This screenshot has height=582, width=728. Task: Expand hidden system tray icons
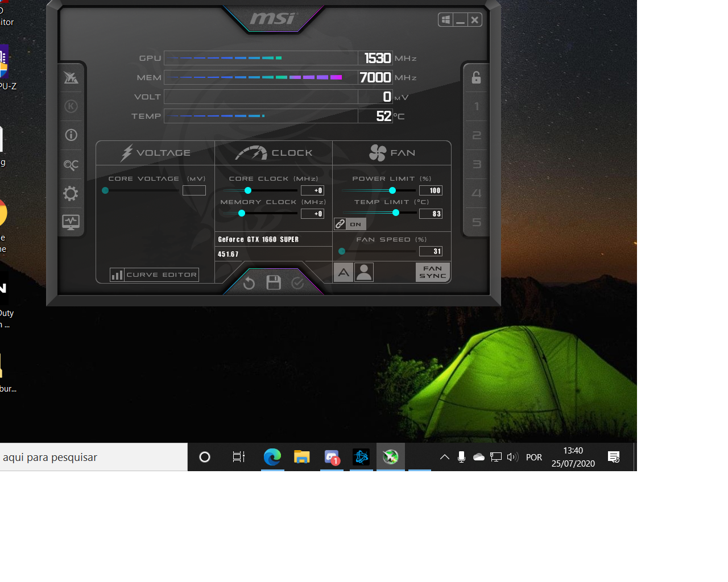(x=445, y=457)
